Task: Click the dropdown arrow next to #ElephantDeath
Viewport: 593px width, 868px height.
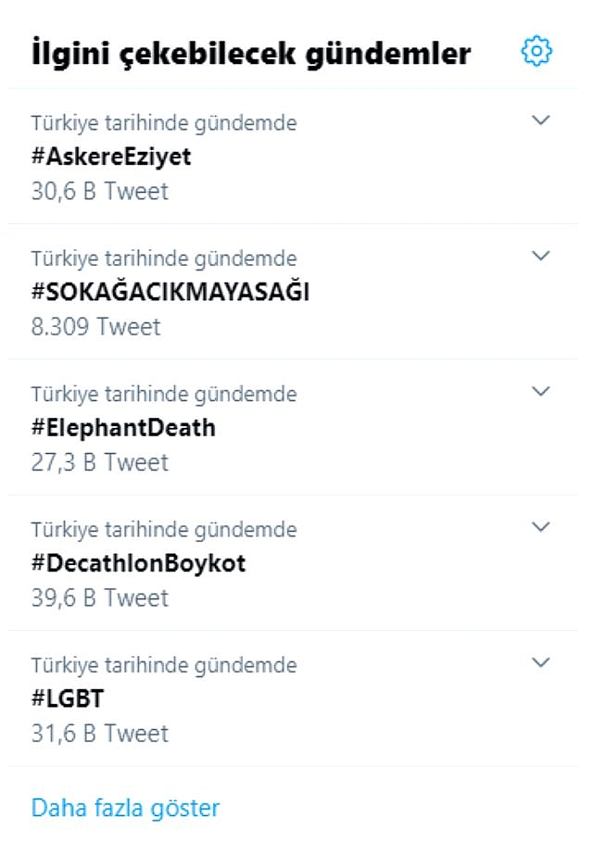Action: (x=541, y=392)
